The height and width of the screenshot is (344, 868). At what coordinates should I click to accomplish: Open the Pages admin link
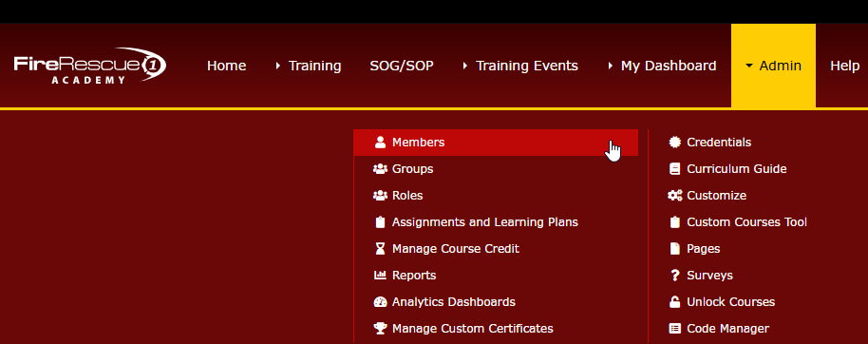coord(703,249)
